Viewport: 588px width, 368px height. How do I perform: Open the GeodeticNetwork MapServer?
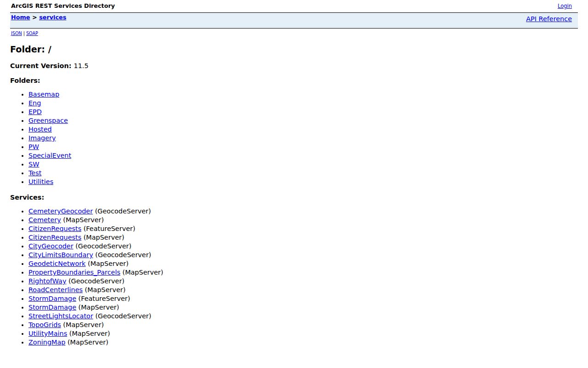pyautogui.click(x=57, y=264)
